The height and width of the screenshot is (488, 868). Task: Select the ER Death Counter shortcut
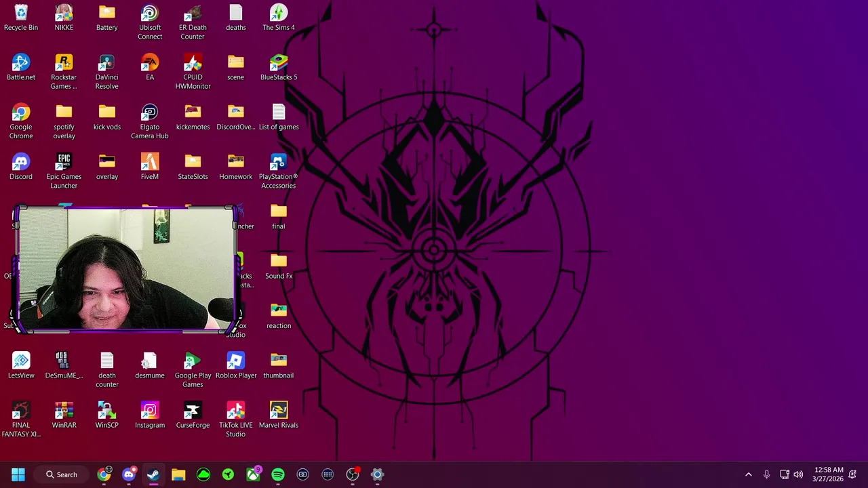coord(193,22)
